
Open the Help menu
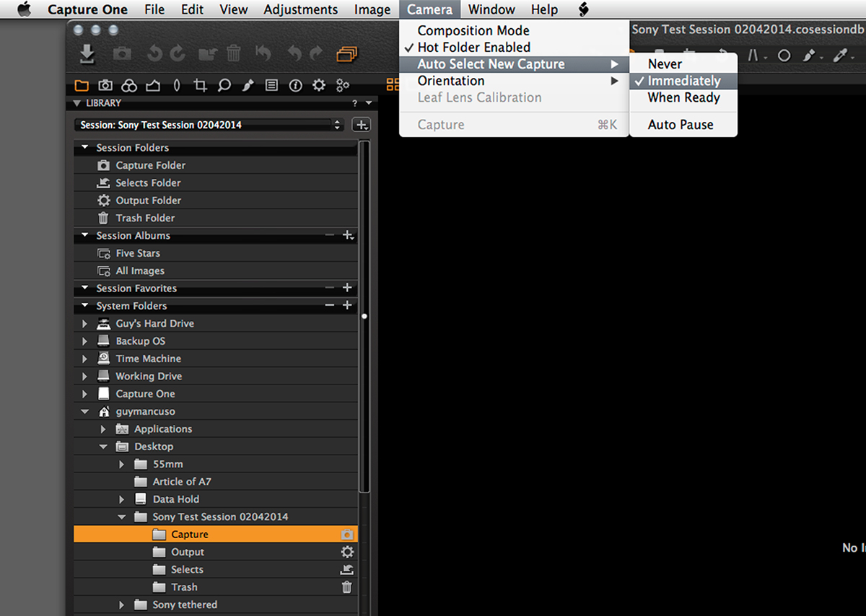click(x=544, y=9)
